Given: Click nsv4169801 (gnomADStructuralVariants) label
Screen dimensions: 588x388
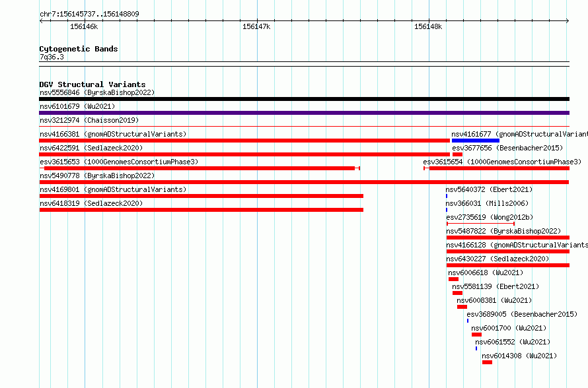Looking at the screenshot, I should coord(113,189).
